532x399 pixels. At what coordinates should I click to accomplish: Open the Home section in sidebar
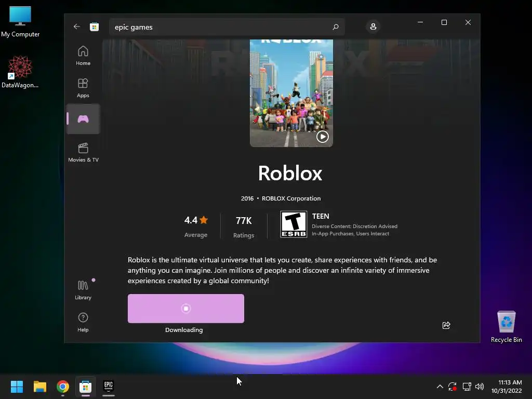point(83,56)
